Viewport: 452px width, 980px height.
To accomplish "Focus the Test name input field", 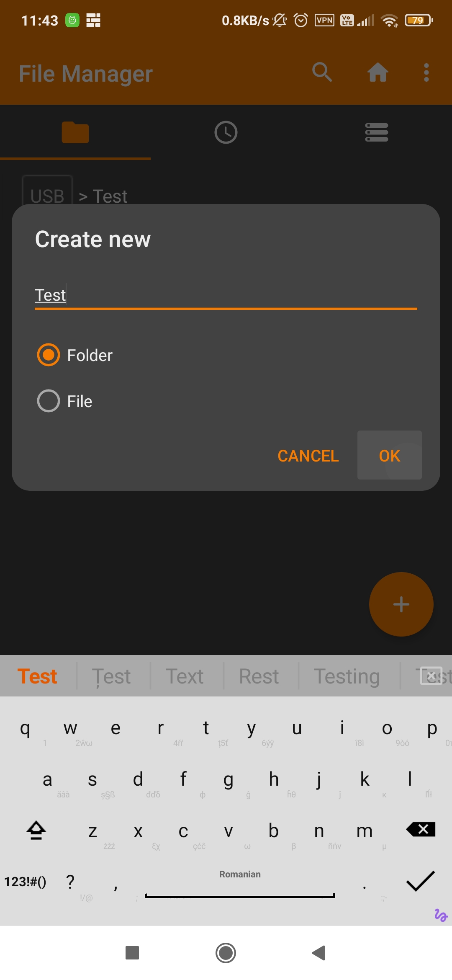I will click(226, 294).
